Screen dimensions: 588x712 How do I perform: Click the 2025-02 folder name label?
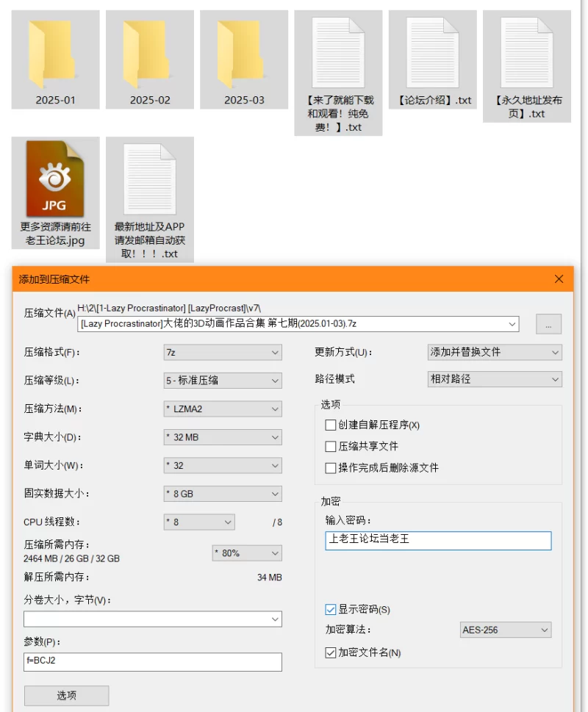tap(150, 101)
